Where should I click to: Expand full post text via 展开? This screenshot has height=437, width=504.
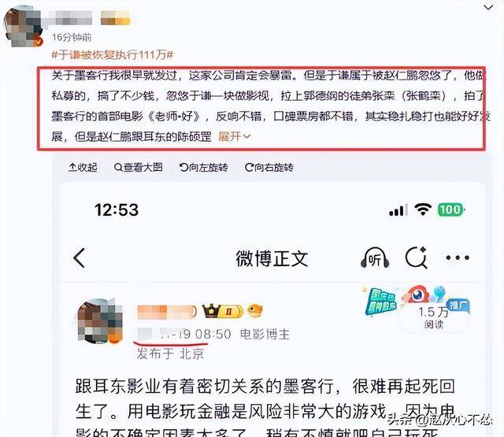click(x=234, y=136)
